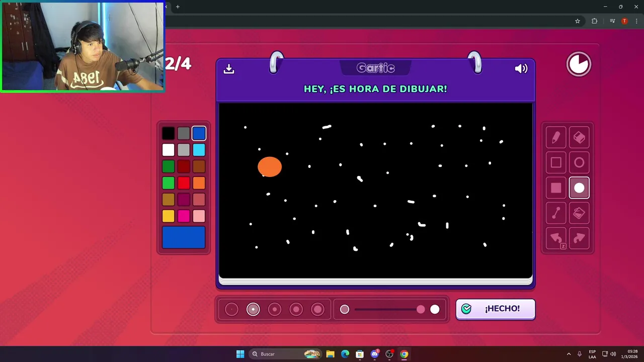This screenshot has height=362, width=644.
Task: Select the paint bucket fill tool
Action: click(579, 213)
